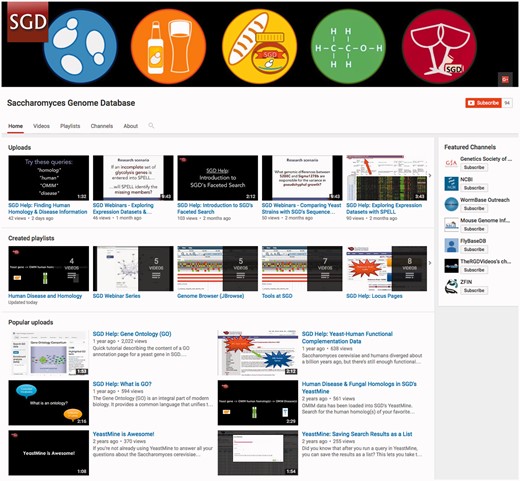Open the channel search magnifier icon
Viewport: 520px width, 481px height.
click(151, 126)
